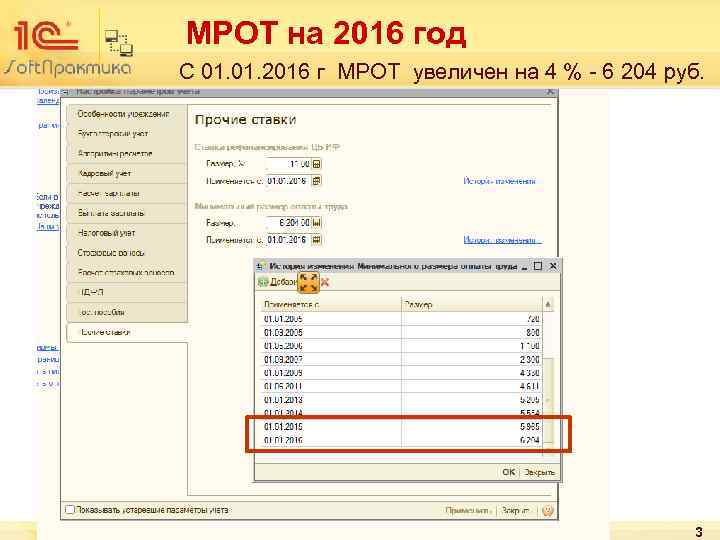Image resolution: width=720 pixels, height=540 pixels.
Task: Switch to the Кадровый учет tab
Action: (x=127, y=174)
